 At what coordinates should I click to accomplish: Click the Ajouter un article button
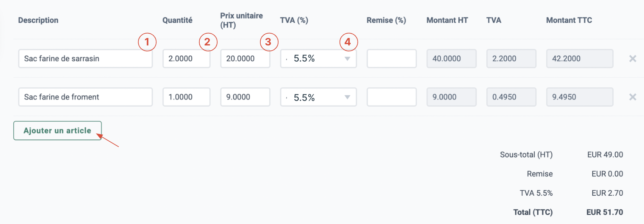(x=57, y=131)
